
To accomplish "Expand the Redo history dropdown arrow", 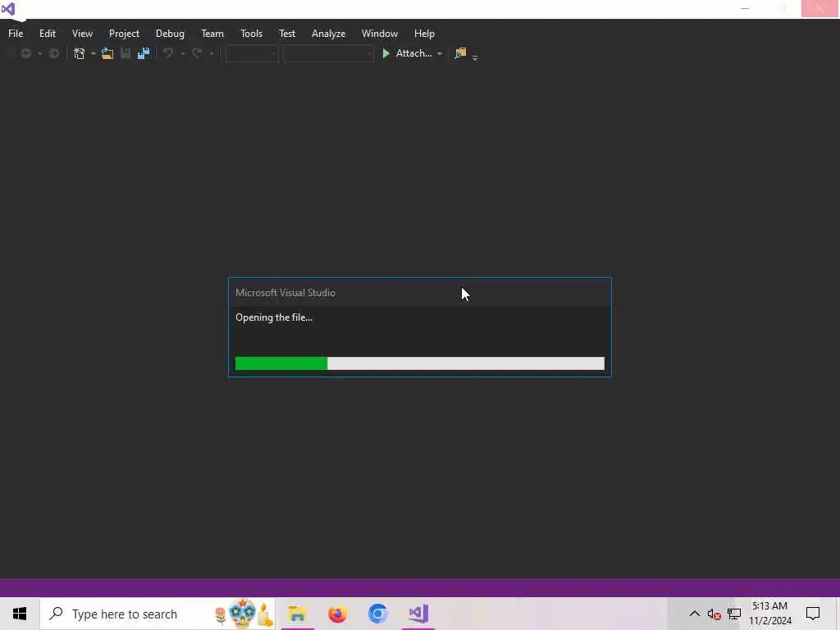I will coord(212,53).
